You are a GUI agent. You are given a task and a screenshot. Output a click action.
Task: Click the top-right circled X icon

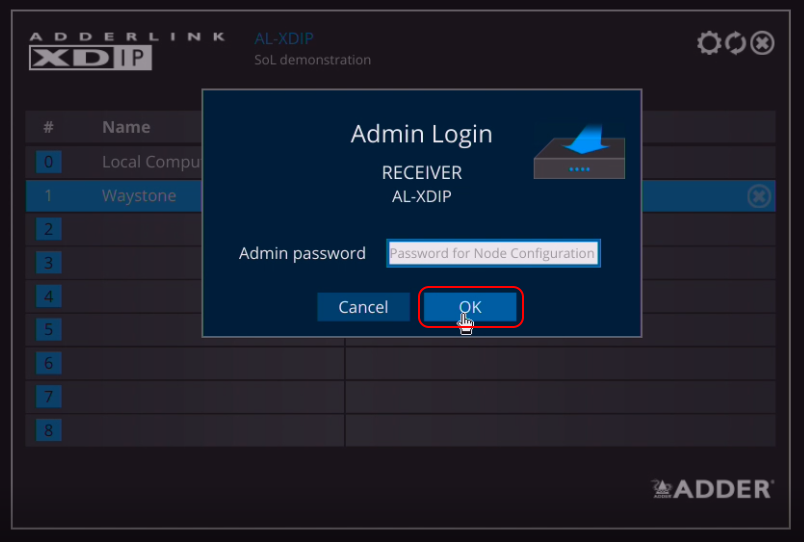(x=762, y=43)
